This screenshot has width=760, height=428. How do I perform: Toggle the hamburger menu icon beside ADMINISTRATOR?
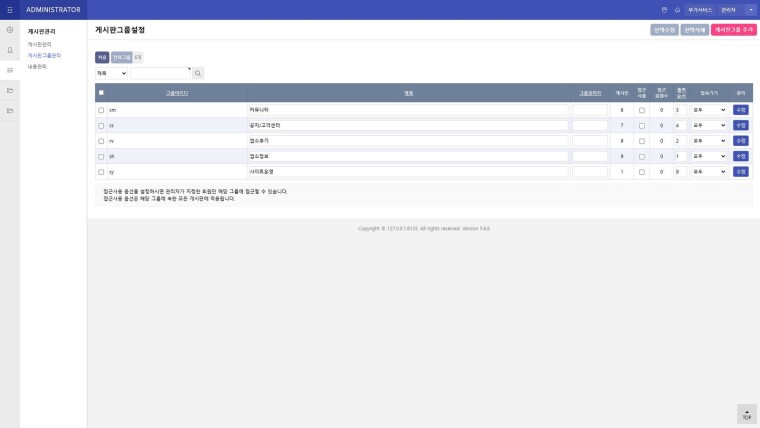click(x=10, y=10)
